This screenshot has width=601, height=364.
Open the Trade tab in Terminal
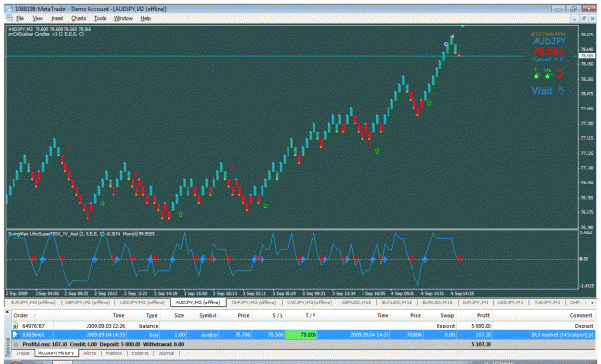[23, 353]
